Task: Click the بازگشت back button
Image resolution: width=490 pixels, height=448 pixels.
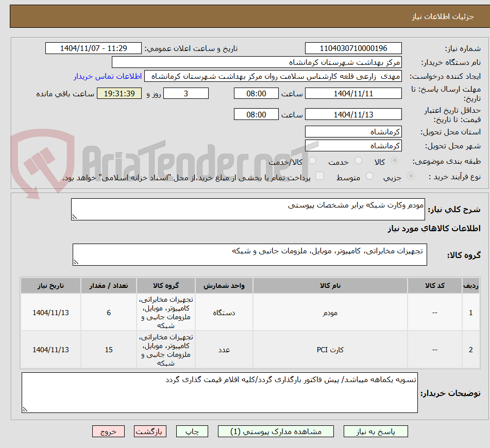Action: pos(150,432)
